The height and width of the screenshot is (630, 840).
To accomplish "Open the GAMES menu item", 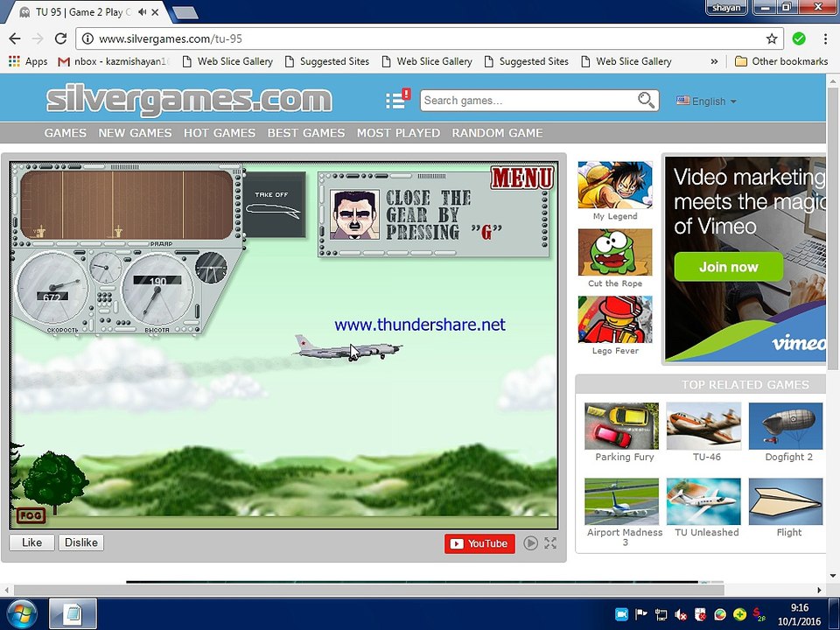I will [x=66, y=133].
